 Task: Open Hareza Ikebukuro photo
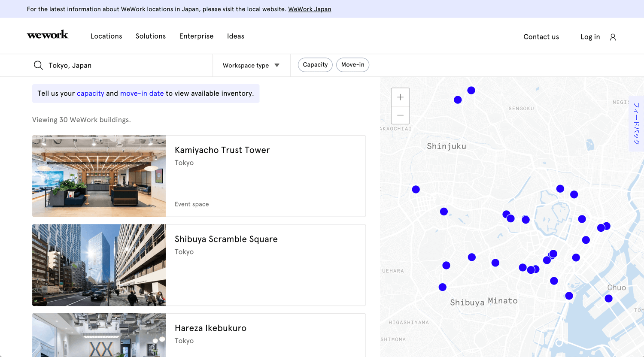pyautogui.click(x=99, y=335)
